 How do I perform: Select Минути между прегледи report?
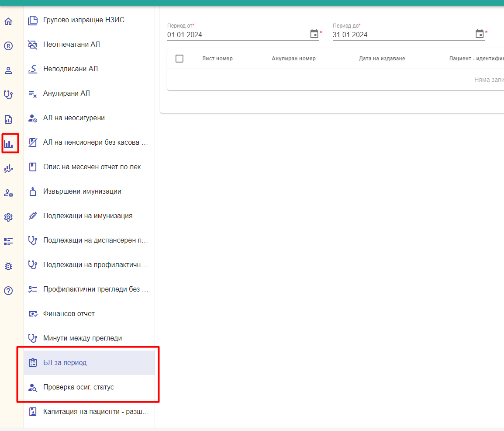click(x=90, y=338)
